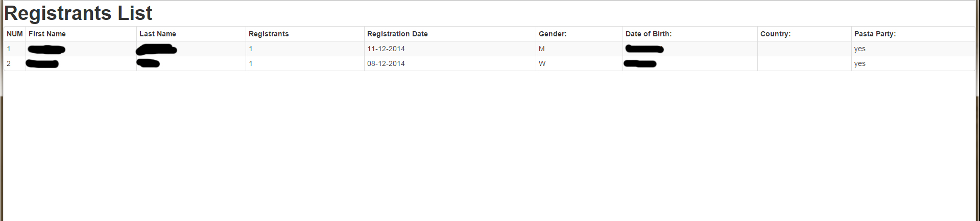Select the Country column header
Image resolution: width=980 pixels, height=221 pixels.
(x=775, y=34)
